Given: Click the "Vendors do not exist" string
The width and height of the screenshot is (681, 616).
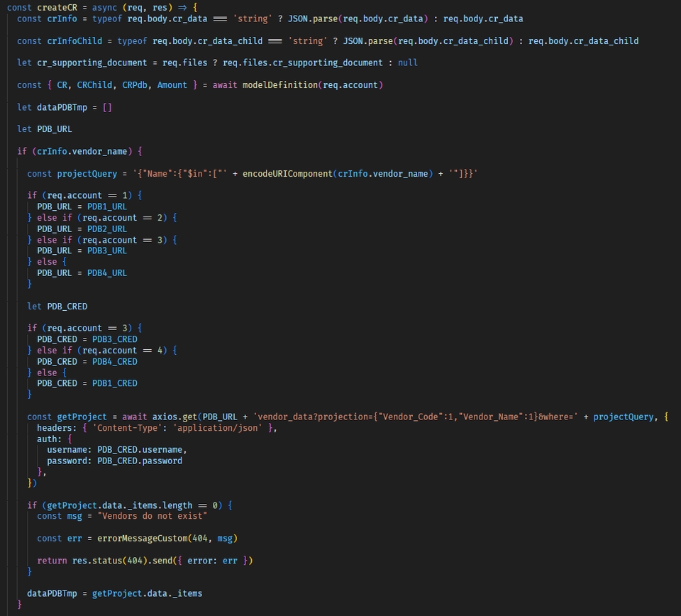Looking at the screenshot, I should (x=152, y=516).
